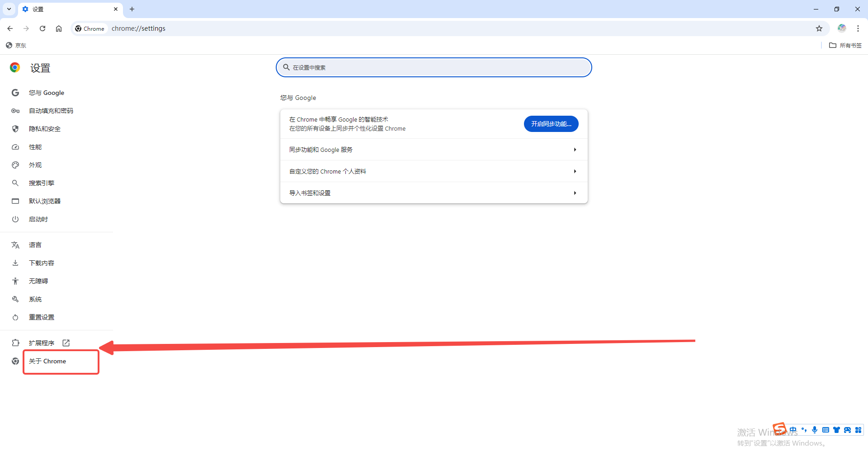This screenshot has width=868, height=470.
Task: Click the Chrome site info chip
Action: click(90, 28)
